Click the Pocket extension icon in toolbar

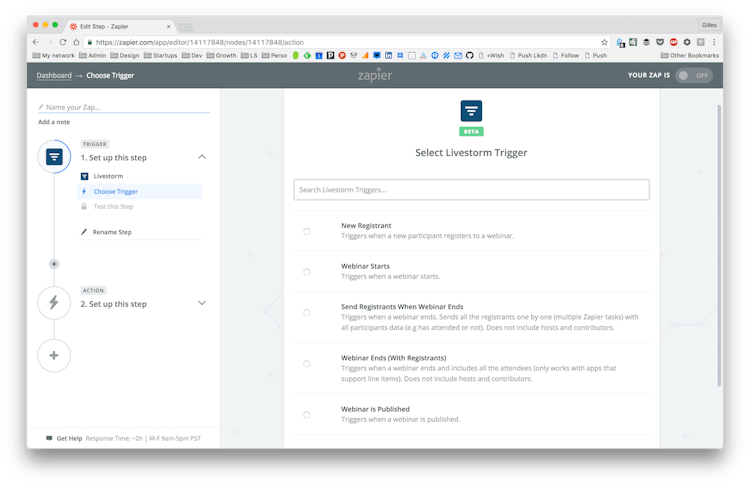(660, 42)
